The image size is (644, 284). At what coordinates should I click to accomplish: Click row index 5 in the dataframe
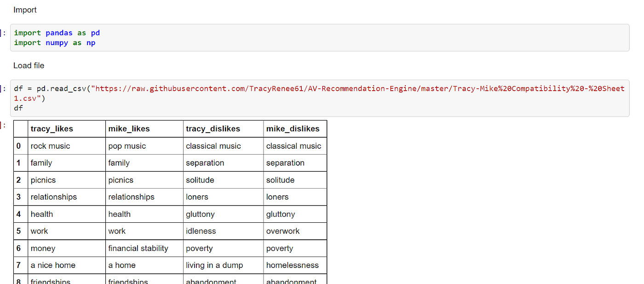(x=18, y=231)
